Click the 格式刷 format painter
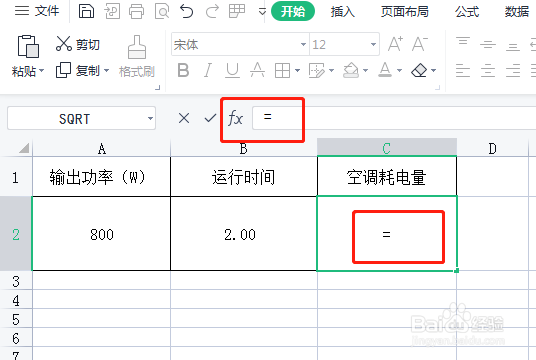This screenshot has height=360, width=536. pos(137,56)
